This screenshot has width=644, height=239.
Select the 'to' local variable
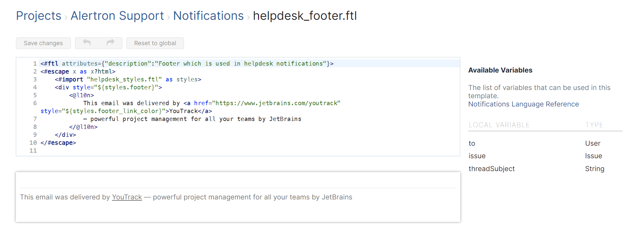point(472,143)
